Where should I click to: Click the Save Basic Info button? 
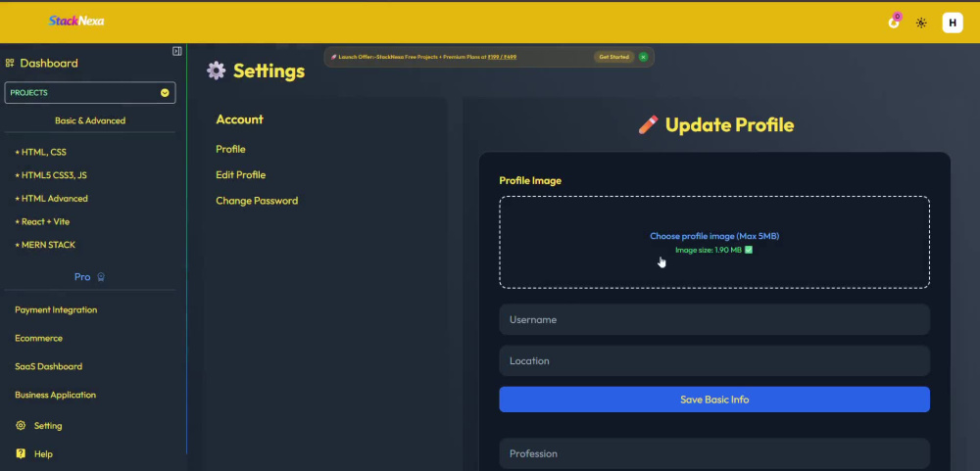click(x=714, y=400)
